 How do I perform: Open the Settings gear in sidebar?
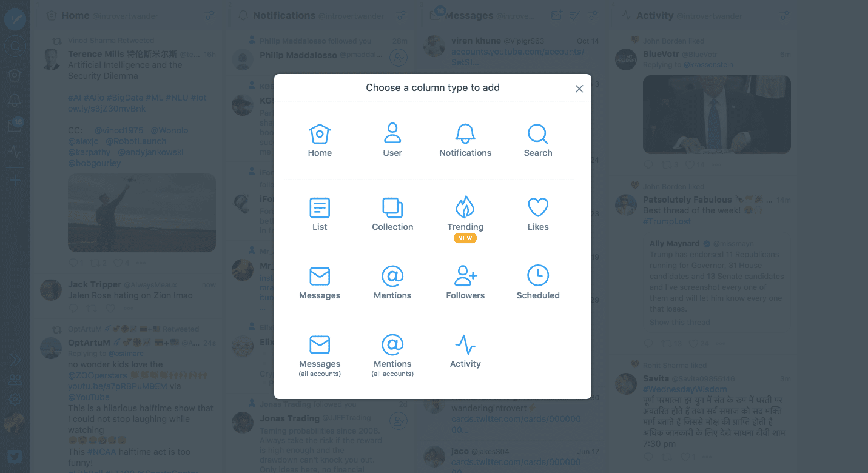click(15, 400)
